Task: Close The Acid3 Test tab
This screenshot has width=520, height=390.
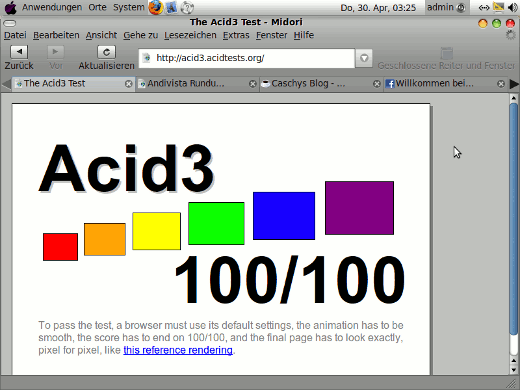Action: tap(128, 84)
